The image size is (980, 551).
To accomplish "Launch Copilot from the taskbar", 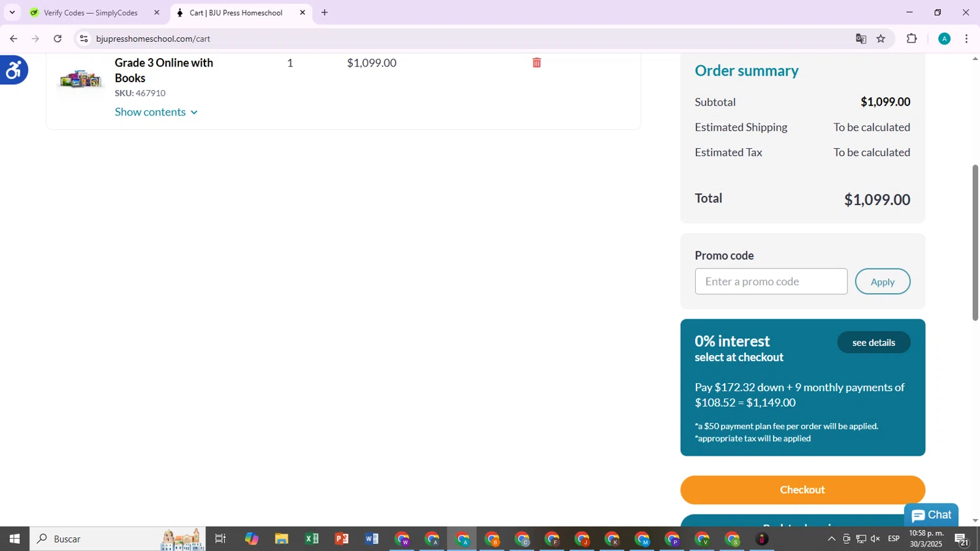I will coord(252,539).
